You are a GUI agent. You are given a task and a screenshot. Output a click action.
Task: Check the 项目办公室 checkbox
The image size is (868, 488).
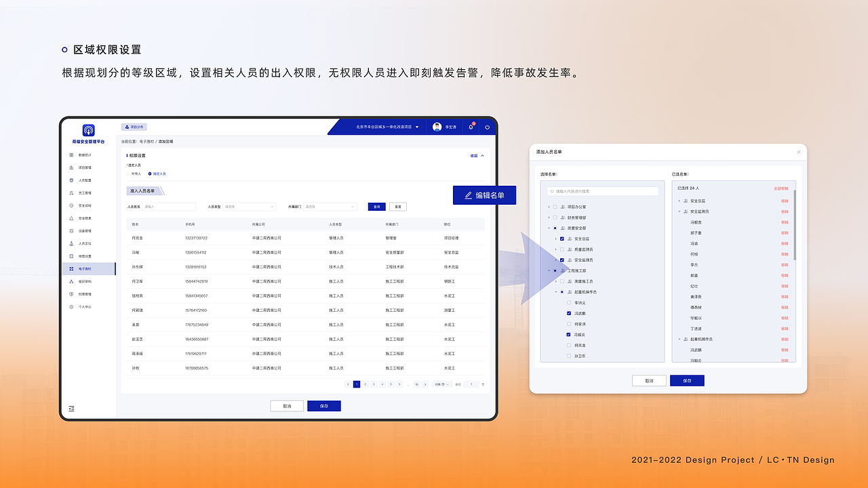pyautogui.click(x=555, y=207)
